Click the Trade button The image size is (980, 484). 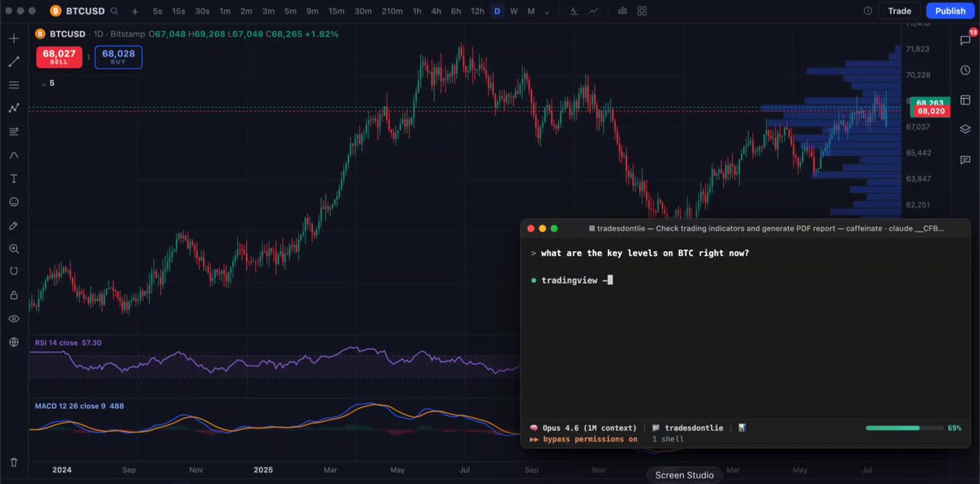pos(899,11)
